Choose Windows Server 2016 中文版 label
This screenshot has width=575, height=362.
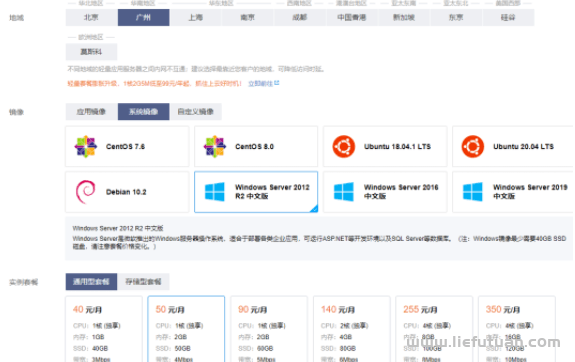(x=401, y=191)
